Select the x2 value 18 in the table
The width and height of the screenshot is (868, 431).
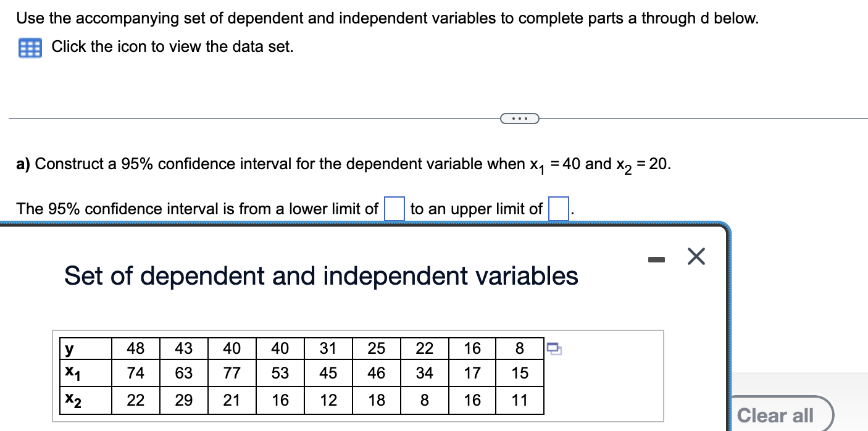[376, 400]
